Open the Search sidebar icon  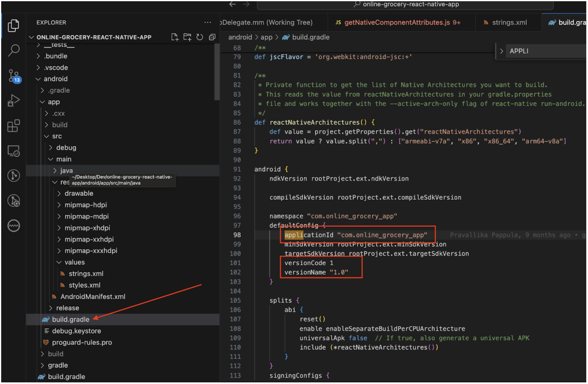(14, 50)
